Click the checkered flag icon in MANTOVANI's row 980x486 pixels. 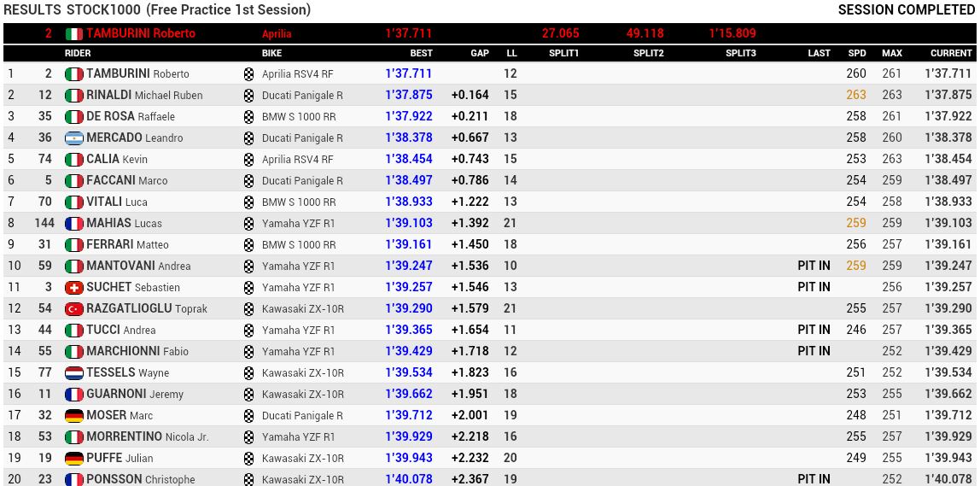click(248, 266)
